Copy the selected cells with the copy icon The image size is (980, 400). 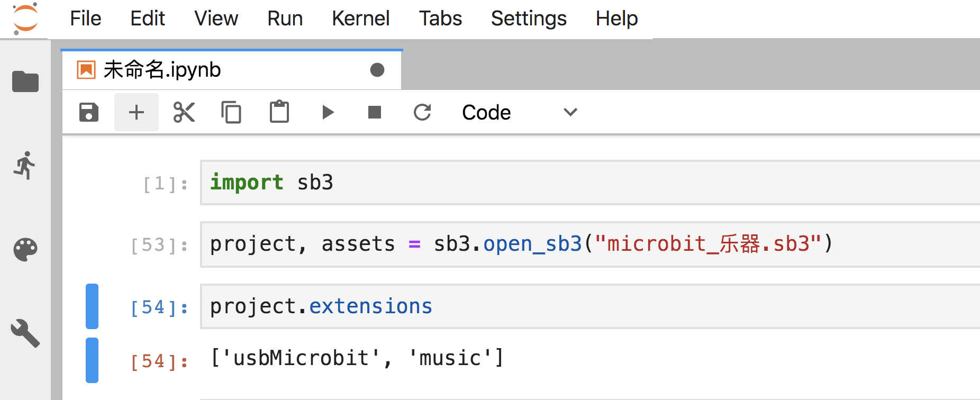[231, 112]
